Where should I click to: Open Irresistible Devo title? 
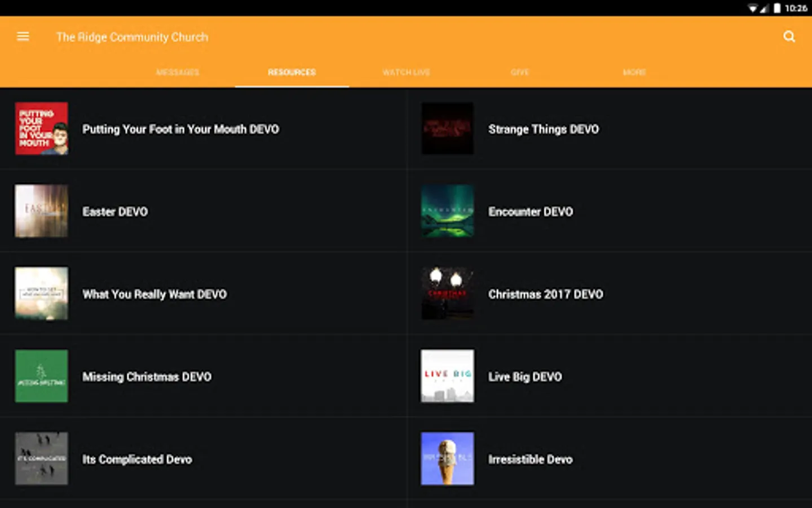[531, 459]
